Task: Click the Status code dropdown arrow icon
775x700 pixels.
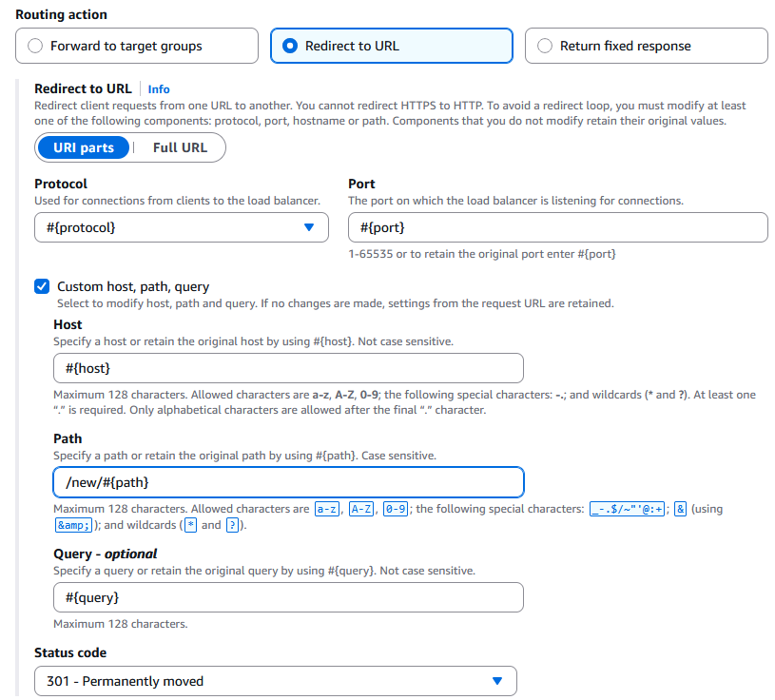Action: (496, 681)
